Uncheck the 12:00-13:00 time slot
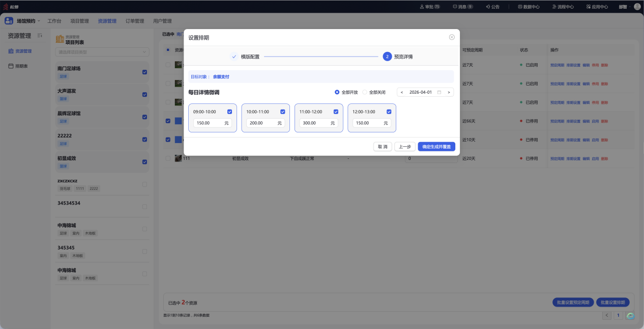 pos(389,112)
